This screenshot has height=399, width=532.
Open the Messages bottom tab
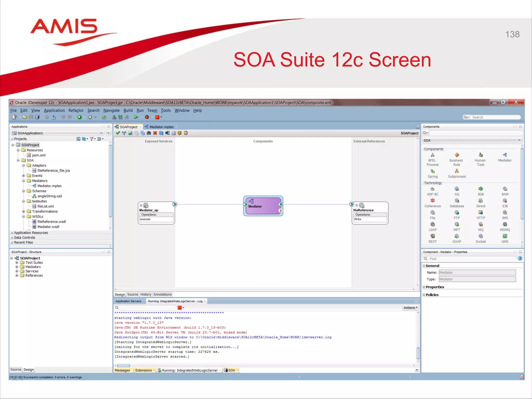pyautogui.click(x=122, y=370)
